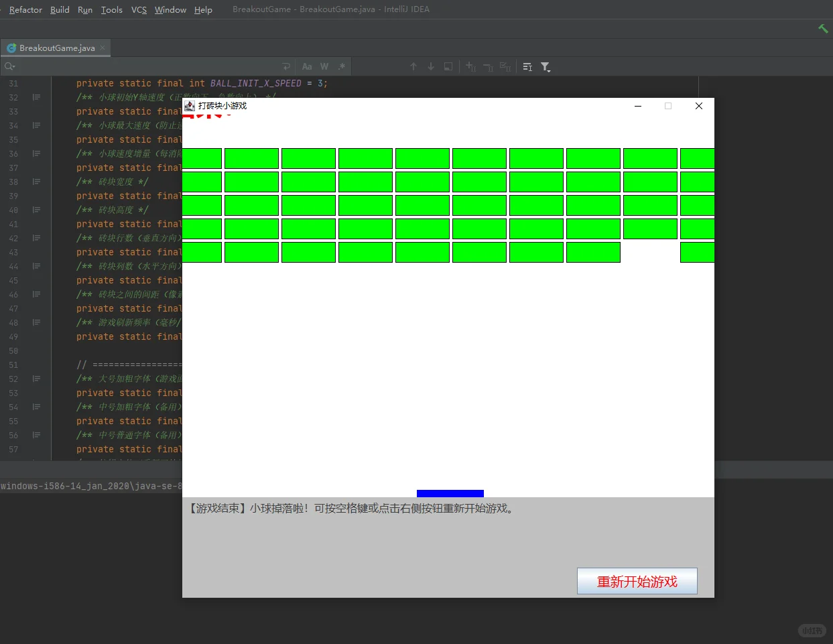Open results in find tool window icon
833x644 pixels.
(x=527, y=66)
